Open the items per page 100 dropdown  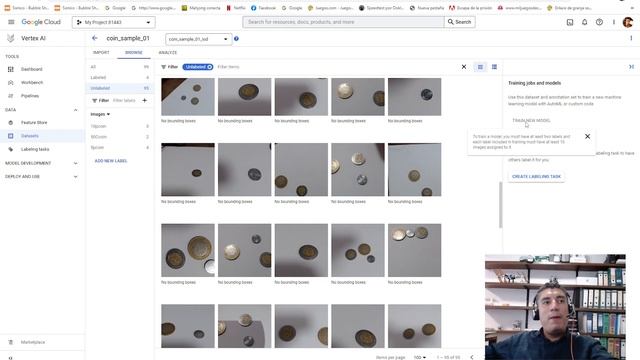tap(420, 357)
